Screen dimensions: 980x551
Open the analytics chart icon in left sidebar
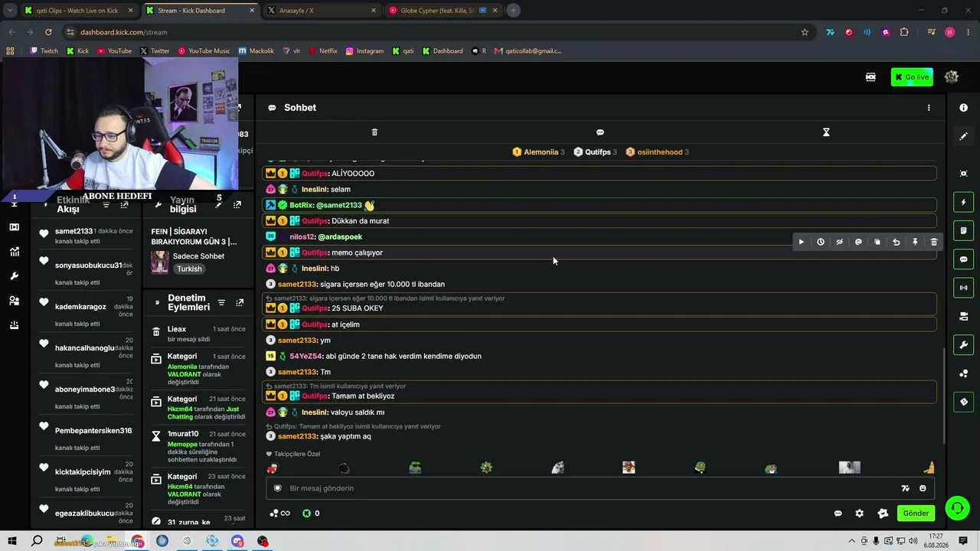click(14, 252)
